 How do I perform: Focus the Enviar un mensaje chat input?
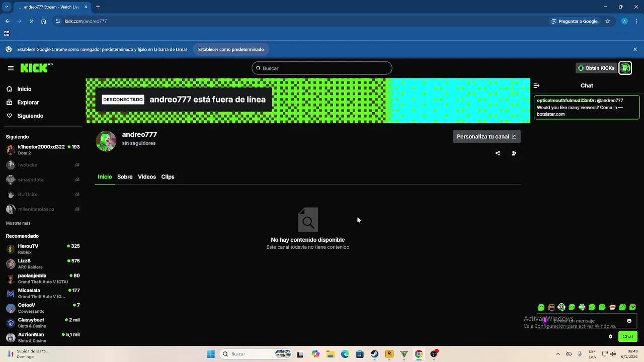(x=587, y=321)
